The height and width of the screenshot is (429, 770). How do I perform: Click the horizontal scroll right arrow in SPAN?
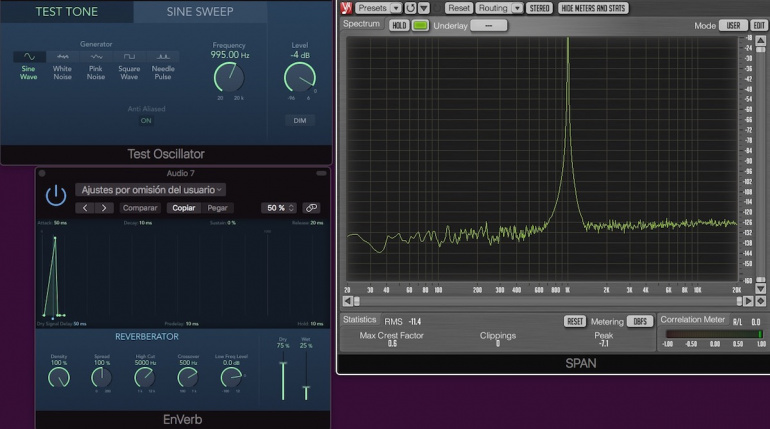tap(748, 301)
